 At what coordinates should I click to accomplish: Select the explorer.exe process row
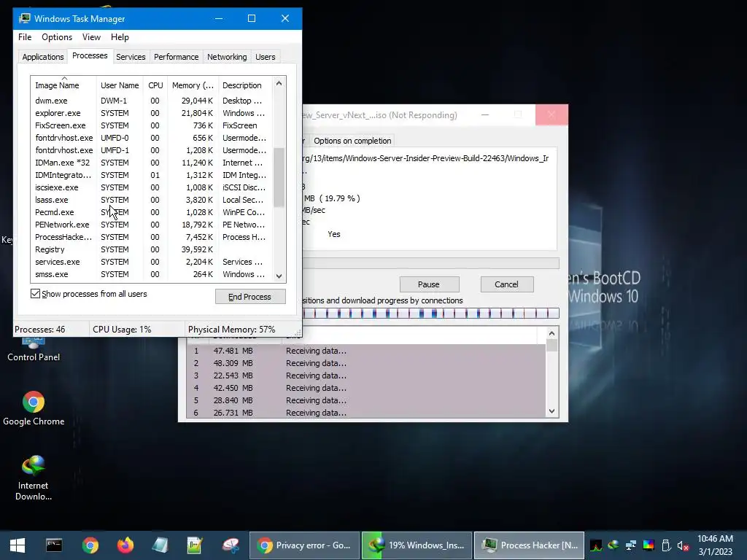(x=152, y=113)
